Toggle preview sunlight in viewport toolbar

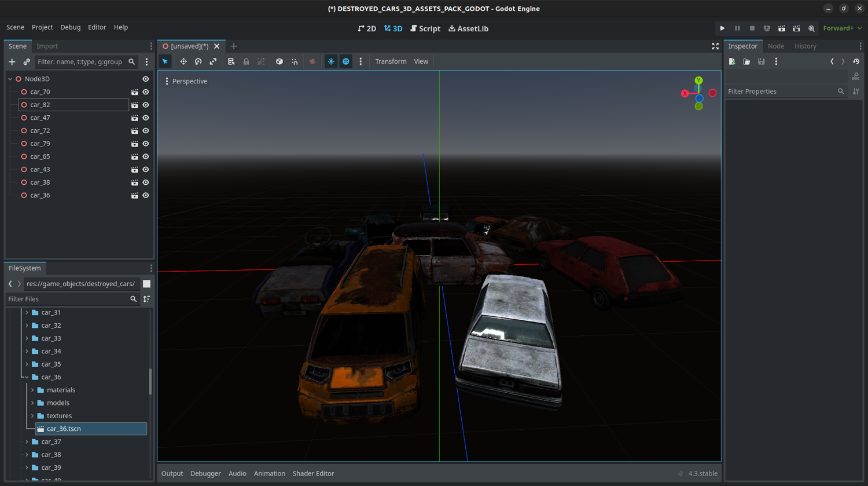[331, 61]
